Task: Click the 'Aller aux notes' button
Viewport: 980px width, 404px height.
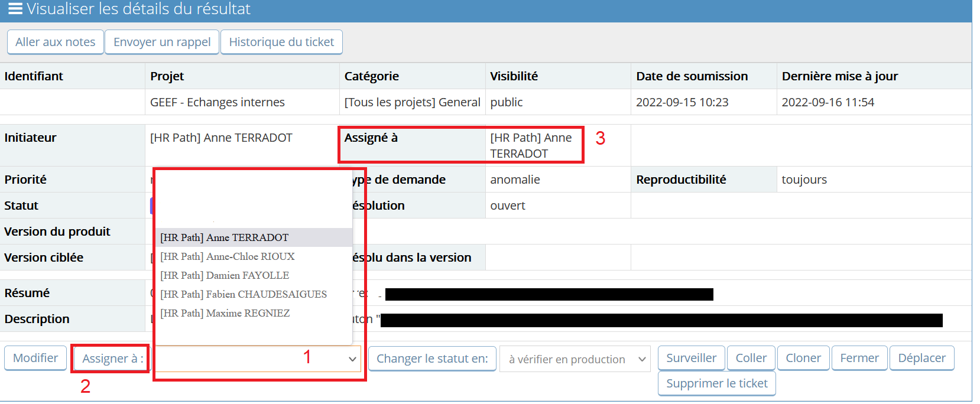Action: tap(56, 42)
